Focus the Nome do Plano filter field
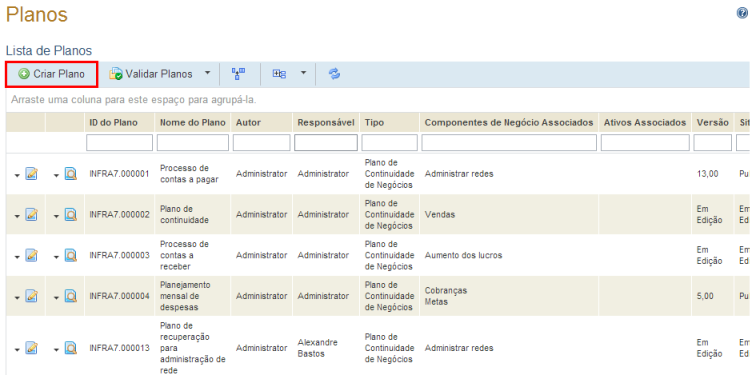756x375 pixels. tap(193, 143)
